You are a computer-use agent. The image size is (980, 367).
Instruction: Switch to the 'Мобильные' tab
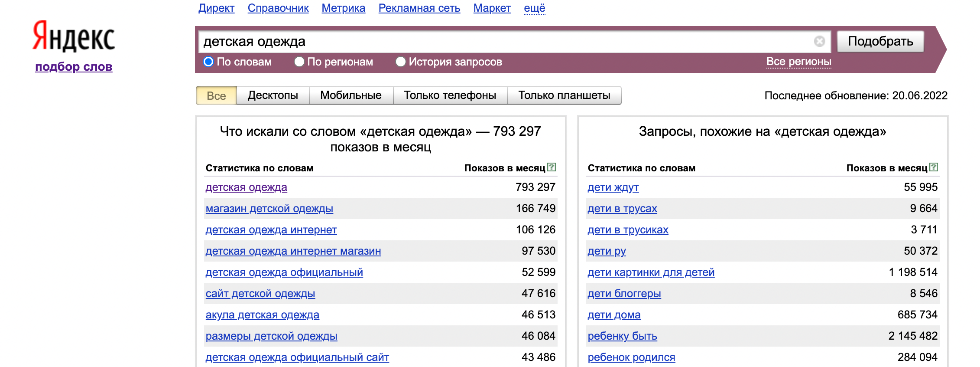tap(351, 95)
